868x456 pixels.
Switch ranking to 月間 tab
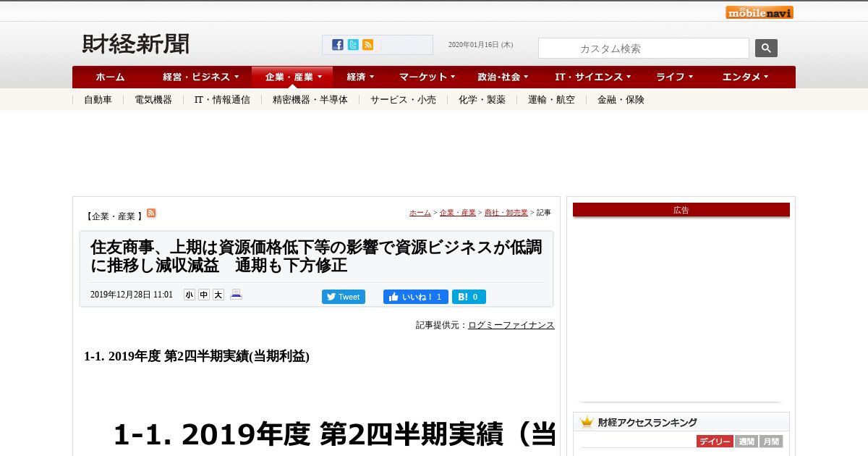(x=771, y=441)
